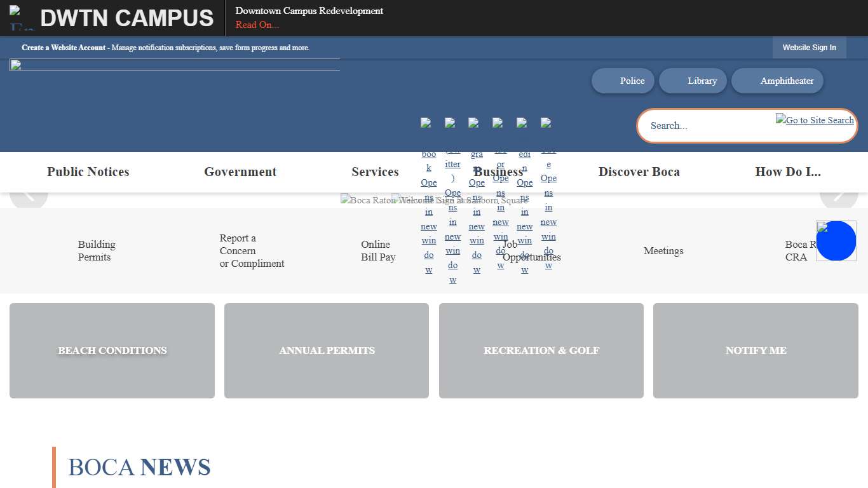
Task: Click into the Search text field
Action: (705, 126)
